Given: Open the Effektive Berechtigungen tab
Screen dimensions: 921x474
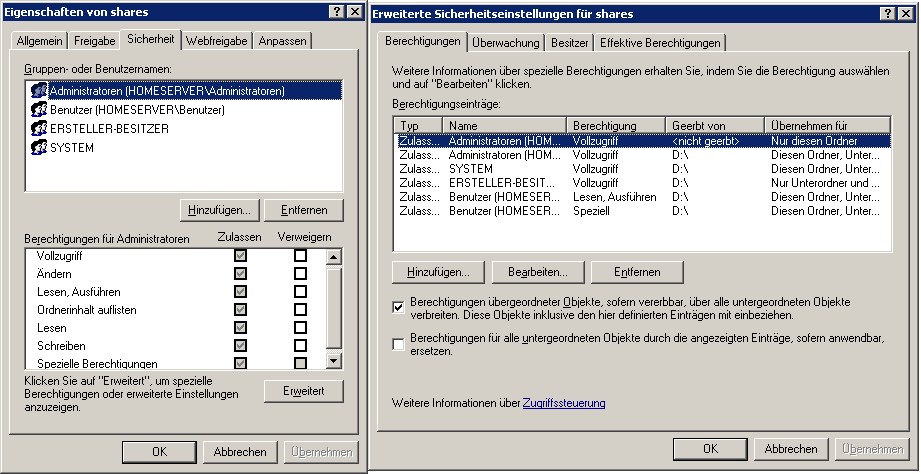Looking at the screenshot, I should click(x=659, y=43).
